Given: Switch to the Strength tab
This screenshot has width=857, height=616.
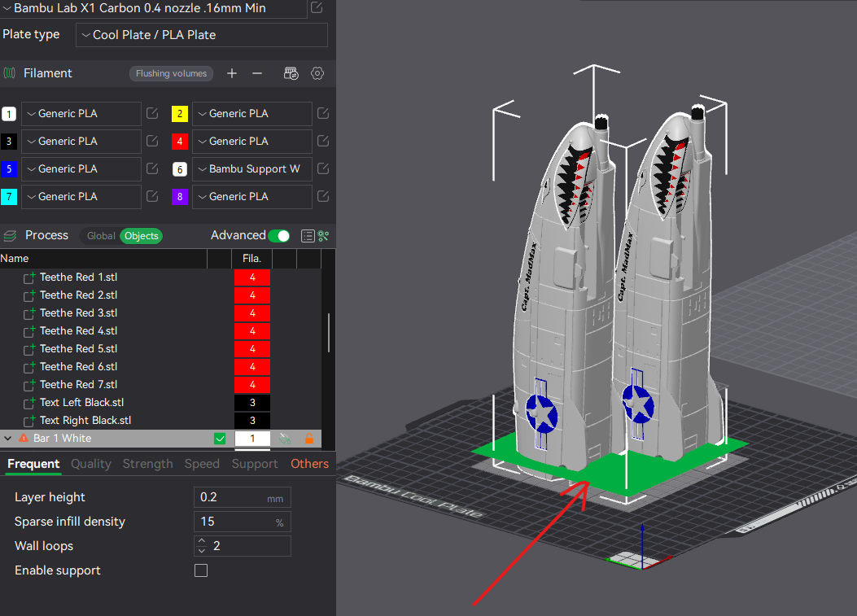Looking at the screenshot, I should 147,464.
